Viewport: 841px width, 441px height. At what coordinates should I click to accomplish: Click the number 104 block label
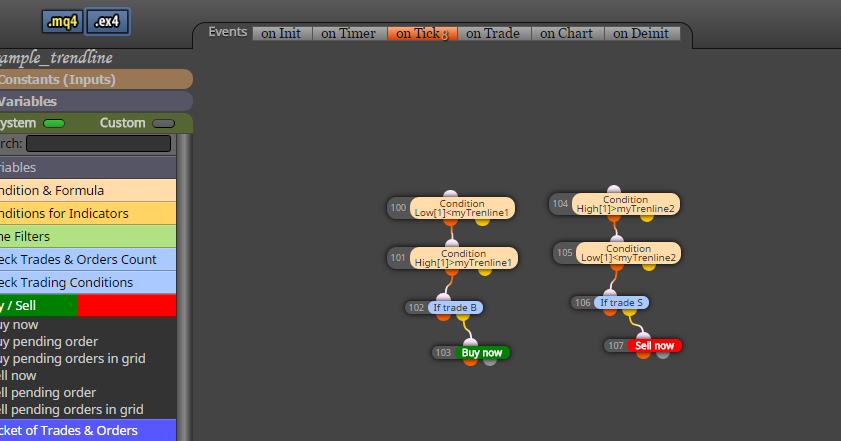pyautogui.click(x=560, y=204)
